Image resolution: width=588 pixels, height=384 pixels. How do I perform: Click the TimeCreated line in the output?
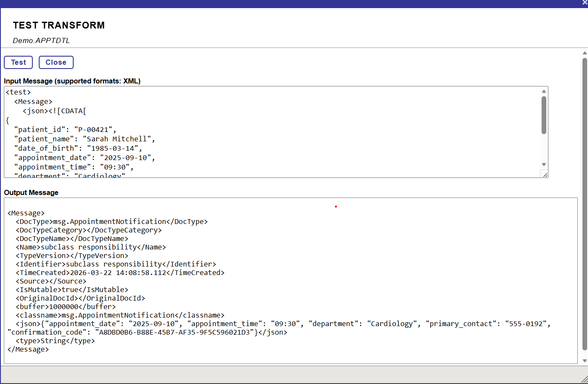120,273
